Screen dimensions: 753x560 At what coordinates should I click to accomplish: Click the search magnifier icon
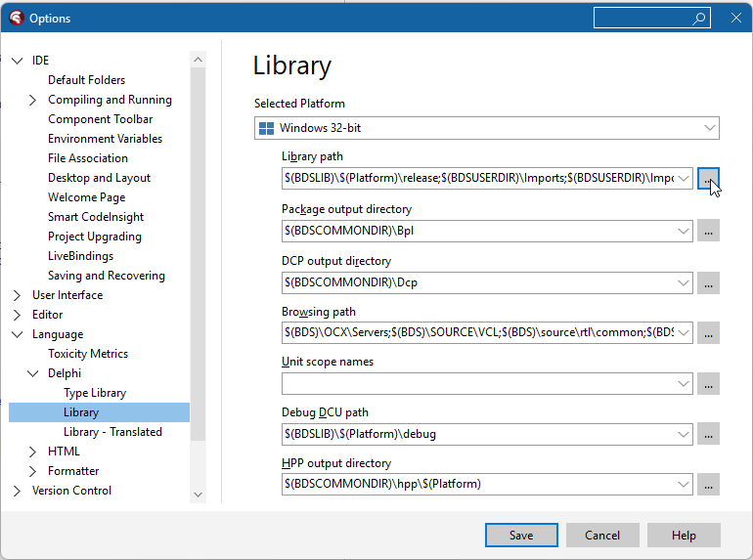[x=699, y=19]
